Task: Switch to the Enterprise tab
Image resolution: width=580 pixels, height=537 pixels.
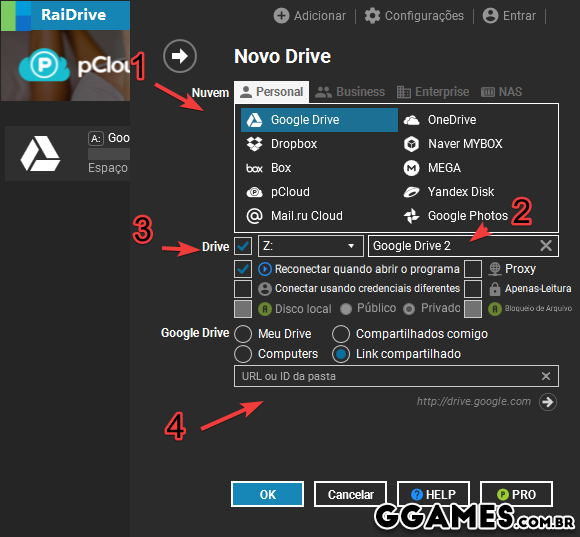Action: (433, 92)
